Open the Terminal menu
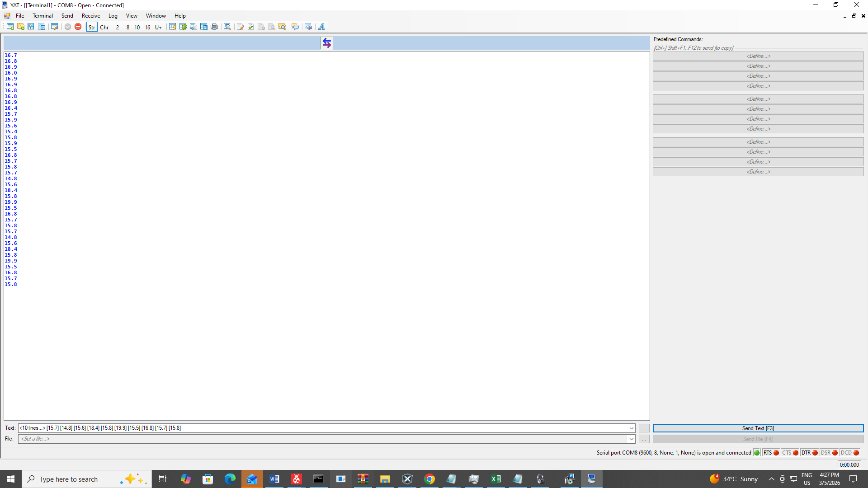 pos(42,16)
